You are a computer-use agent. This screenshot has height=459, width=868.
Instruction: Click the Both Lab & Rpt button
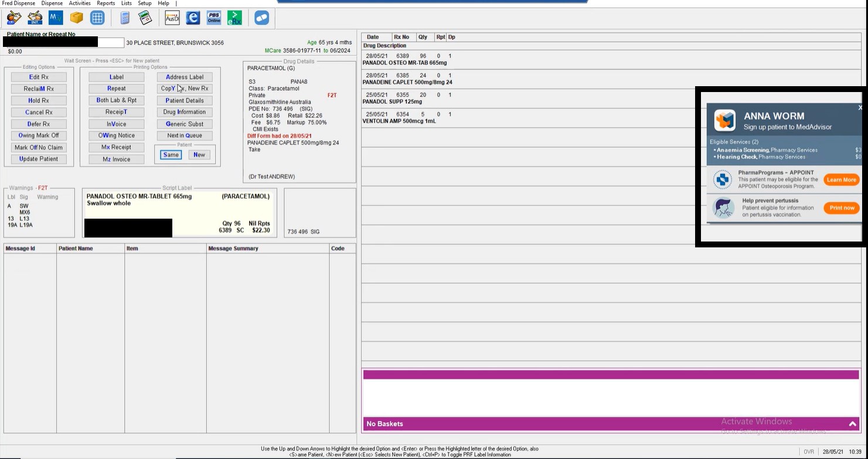point(117,100)
